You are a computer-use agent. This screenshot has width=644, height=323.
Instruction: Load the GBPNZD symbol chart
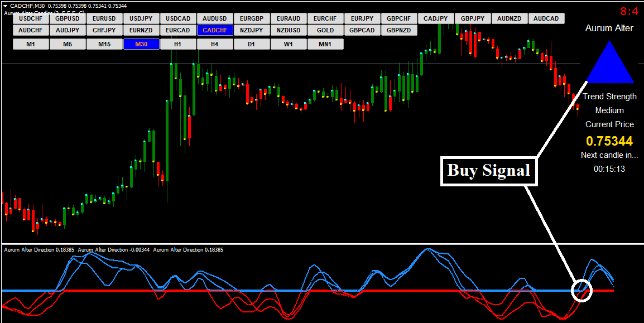point(398,30)
